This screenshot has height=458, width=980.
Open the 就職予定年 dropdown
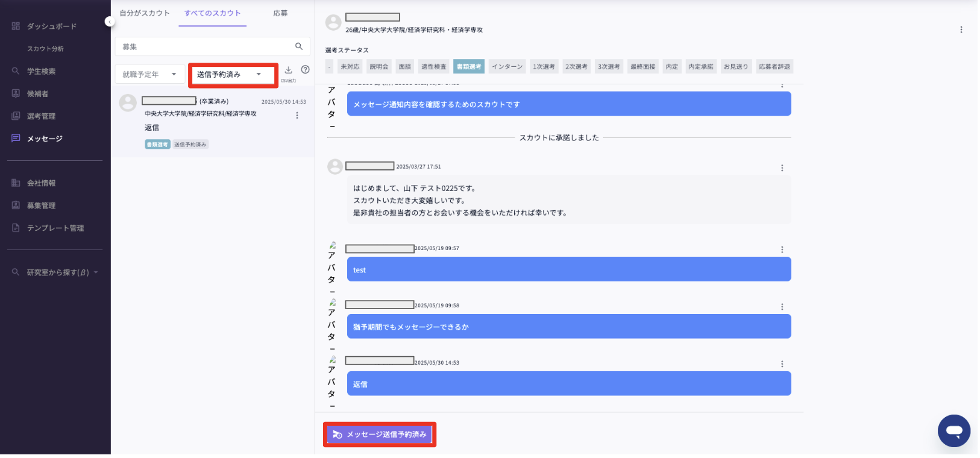tap(149, 74)
